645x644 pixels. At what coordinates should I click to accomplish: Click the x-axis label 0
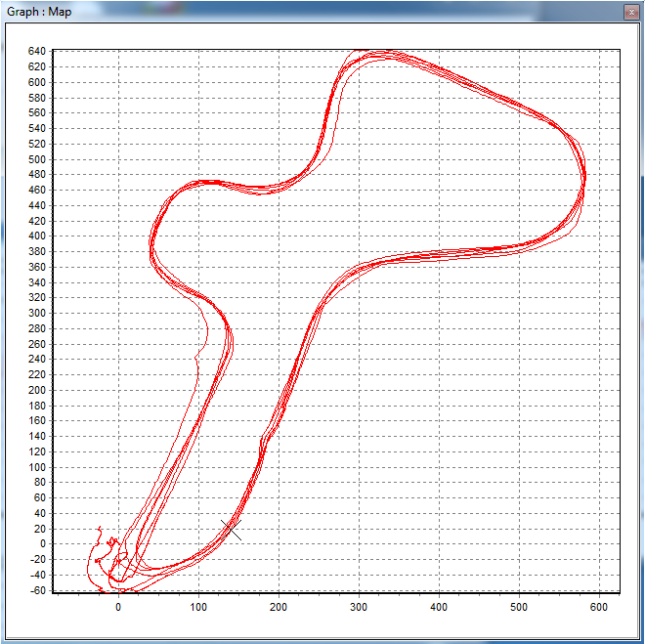coord(118,607)
